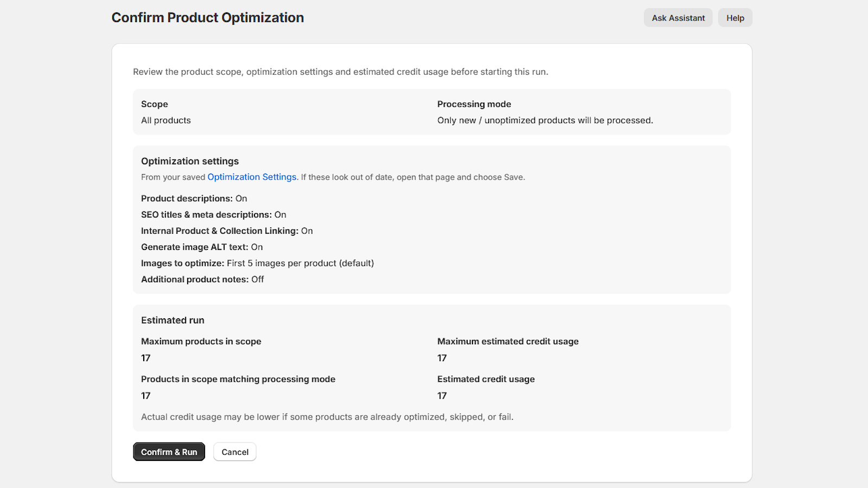Click 'Product descriptions: On' line
This screenshot has height=488, width=868.
[194, 198]
